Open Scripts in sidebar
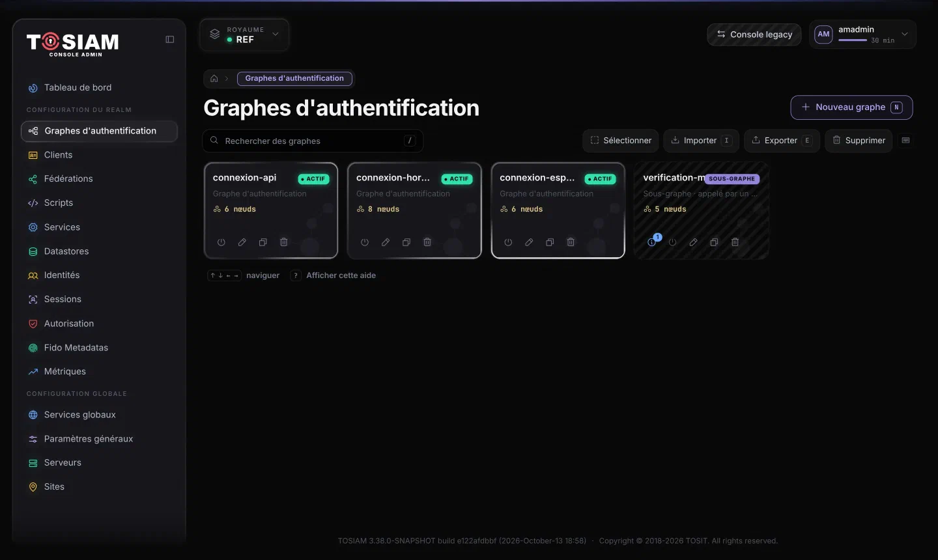Screen dimensions: 938x560 99,203
